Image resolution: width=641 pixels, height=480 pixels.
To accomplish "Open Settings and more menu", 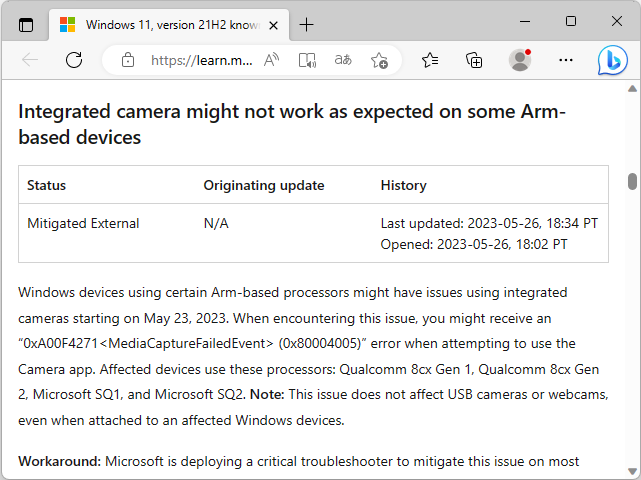I will pos(566,60).
